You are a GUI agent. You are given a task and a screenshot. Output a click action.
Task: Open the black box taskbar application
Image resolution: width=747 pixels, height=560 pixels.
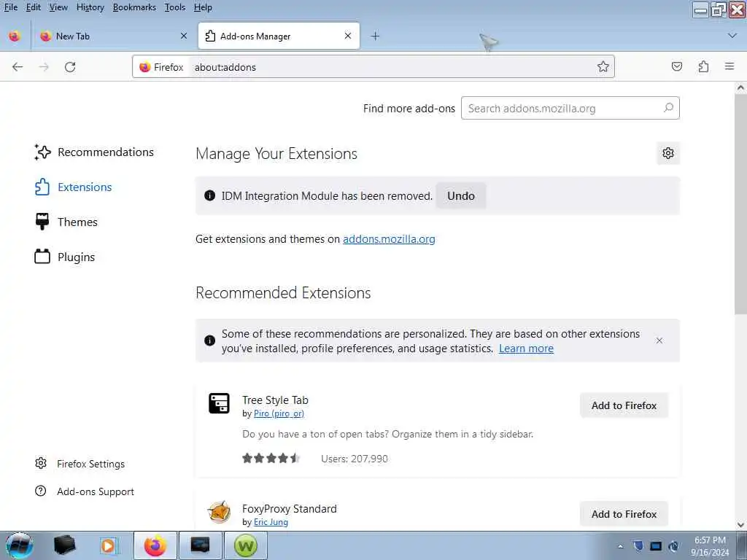tap(64, 545)
